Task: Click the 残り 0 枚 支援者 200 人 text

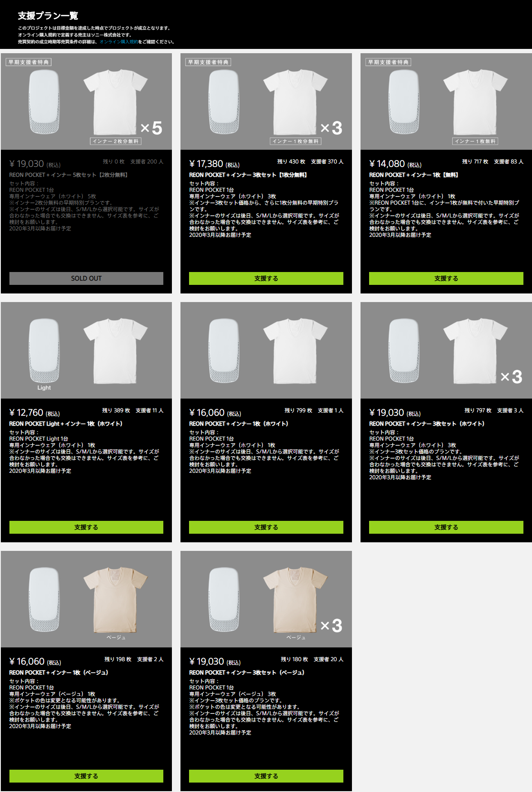Action: tap(133, 162)
